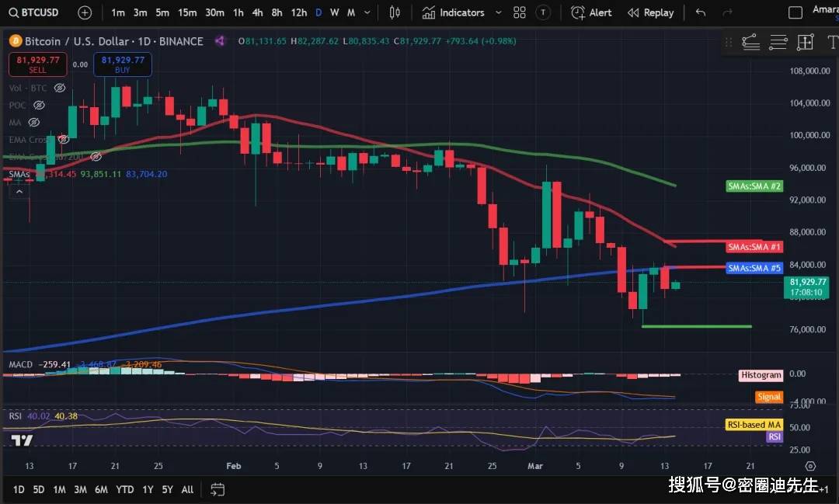Select the candle chart style icon
Screen dimensions: 839x504
coord(395,12)
